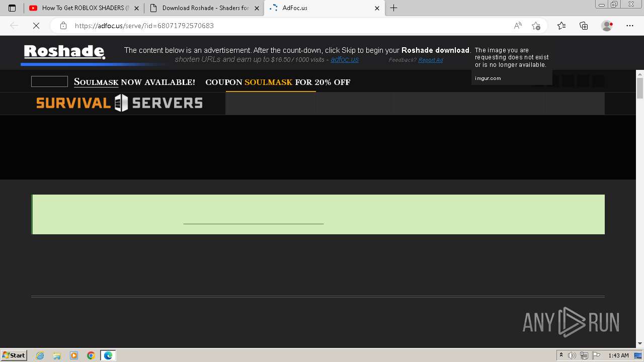The height and width of the screenshot is (362, 644).
Task: Go back to the previous page
Action: click(14, 26)
